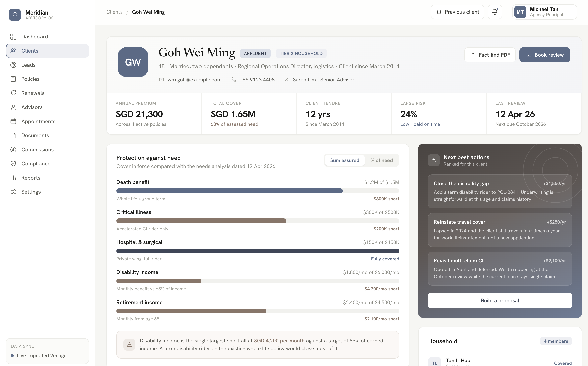Image resolution: width=588 pixels, height=366 pixels.
Task: Open the MT avatar user menu
Action: point(520,12)
